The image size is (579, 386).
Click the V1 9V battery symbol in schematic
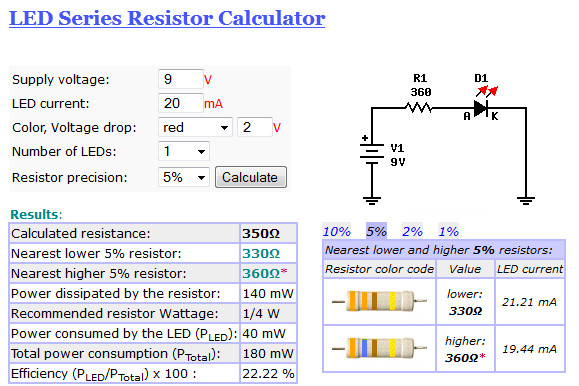pyautogui.click(x=372, y=153)
